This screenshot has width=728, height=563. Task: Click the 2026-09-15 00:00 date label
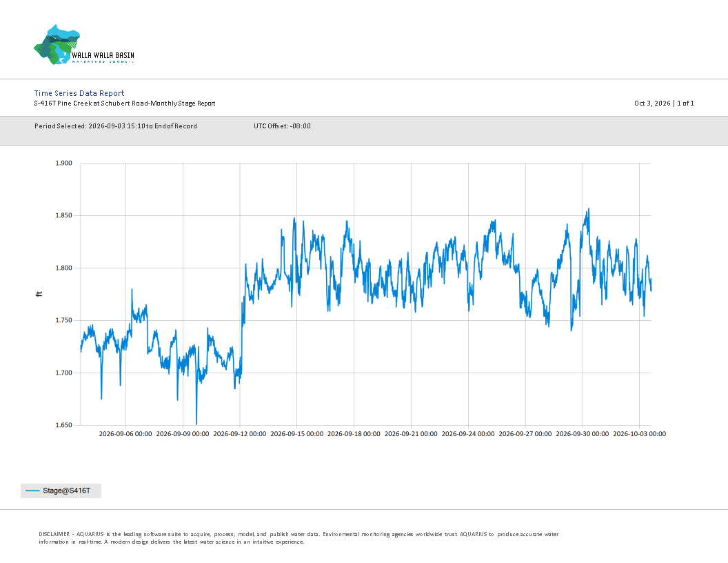(296, 434)
